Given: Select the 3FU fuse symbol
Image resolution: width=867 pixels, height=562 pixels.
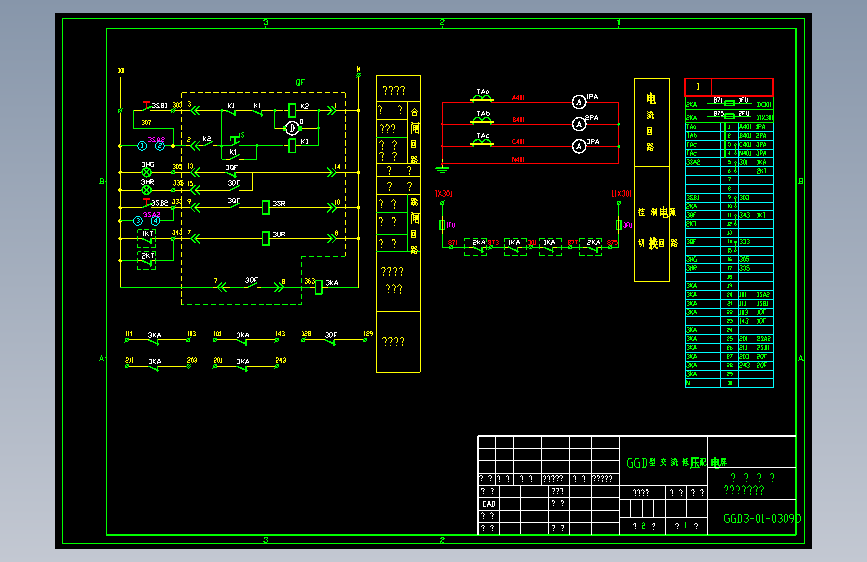Looking at the screenshot, I should tap(619, 225).
